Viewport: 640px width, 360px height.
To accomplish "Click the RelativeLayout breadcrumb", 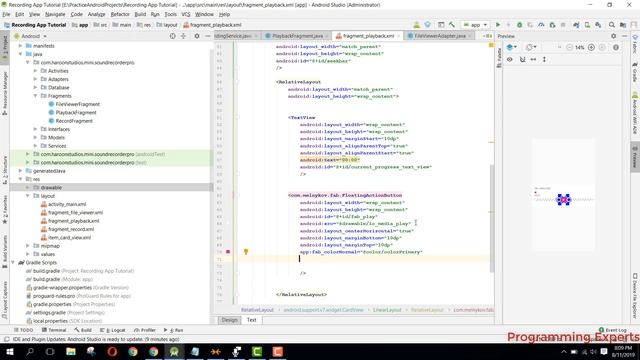I will tap(257, 310).
